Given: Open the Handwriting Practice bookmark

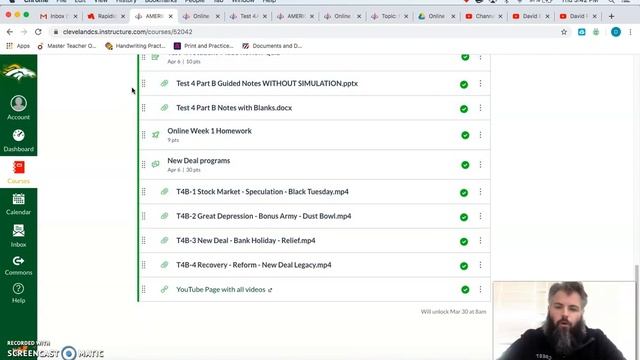Looking at the screenshot, I should 135,46.
